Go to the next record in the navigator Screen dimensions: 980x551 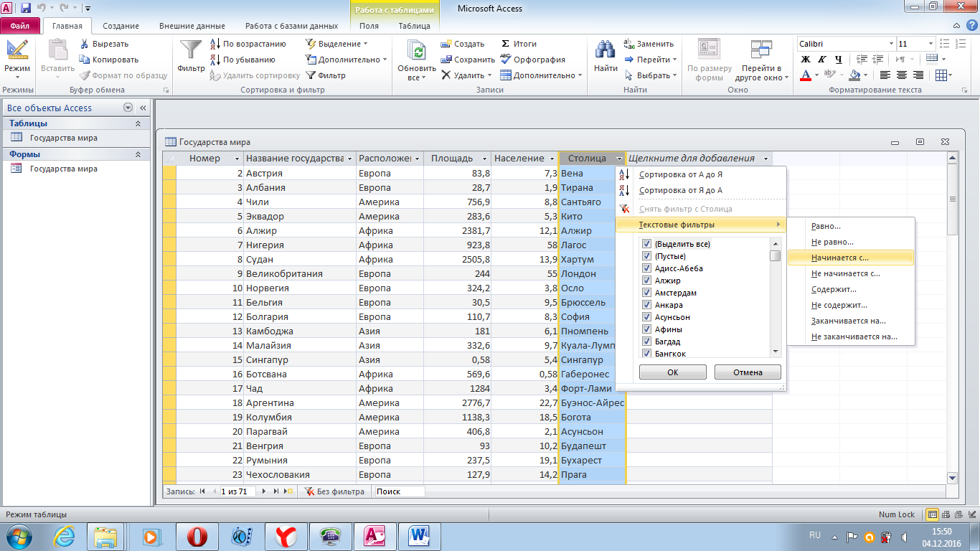[264, 491]
